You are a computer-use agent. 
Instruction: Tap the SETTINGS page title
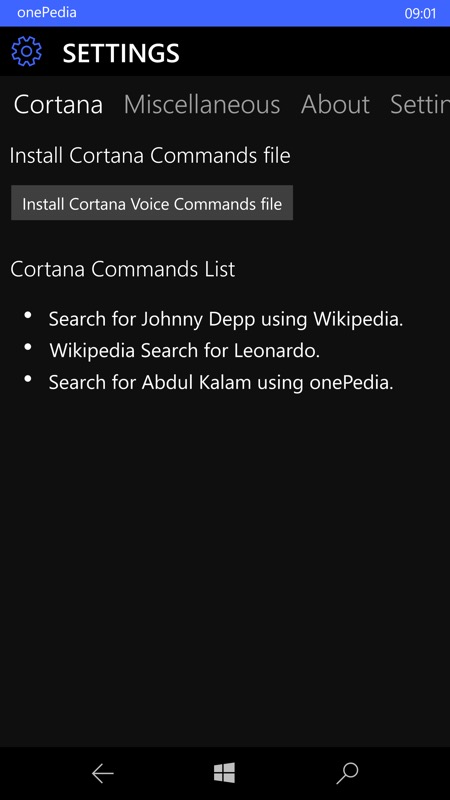pos(121,53)
